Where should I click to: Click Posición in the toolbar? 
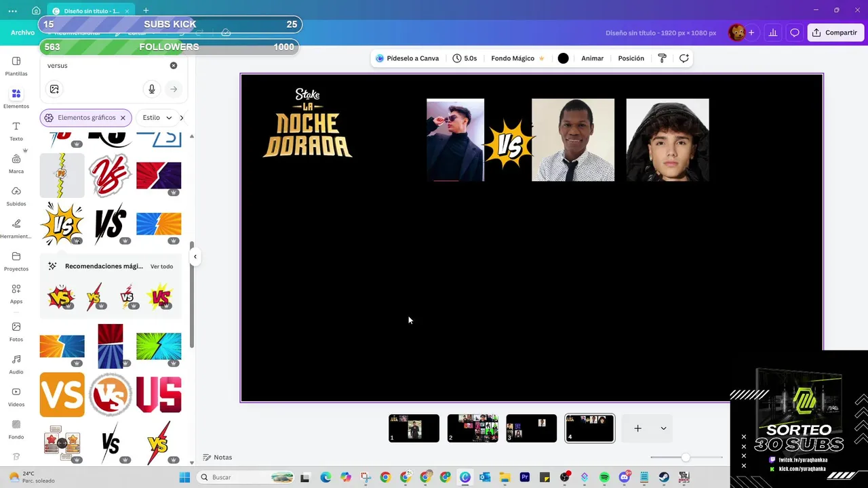click(631, 58)
